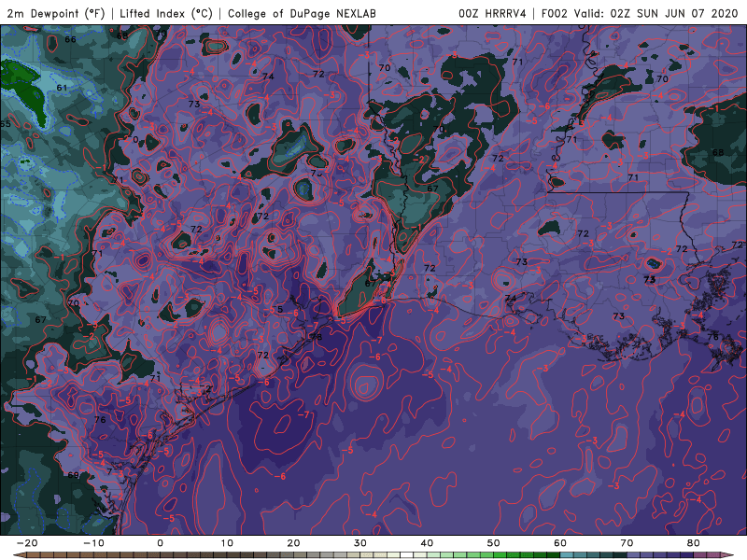Click the right arrow end of the color bar
747x560 pixels.
point(727,555)
